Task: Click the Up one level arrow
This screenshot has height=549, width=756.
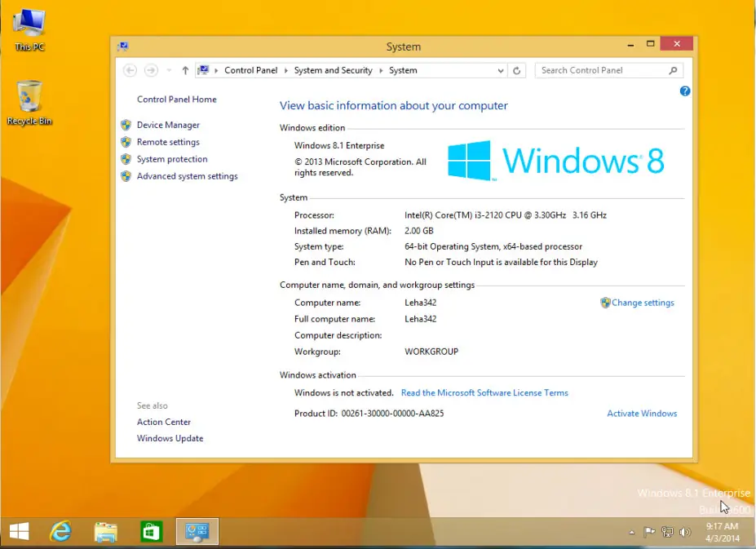Action: tap(185, 70)
